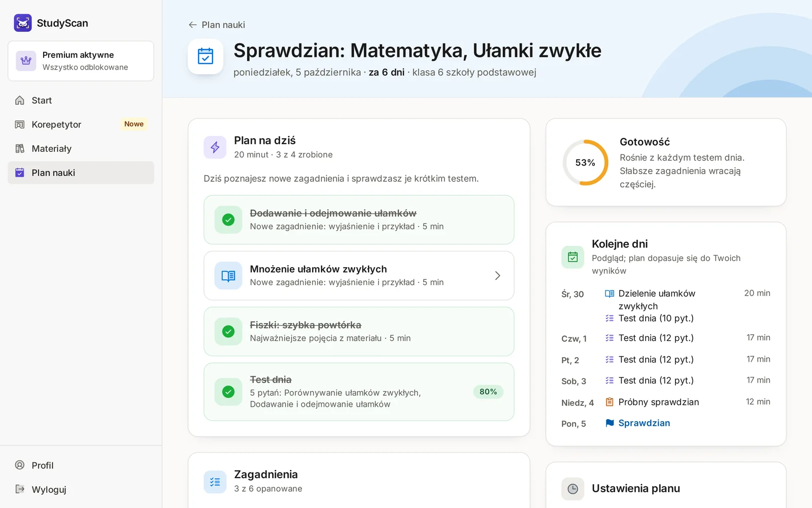Click Test dnia (12 pyt.) for Sob, 3

656,380
